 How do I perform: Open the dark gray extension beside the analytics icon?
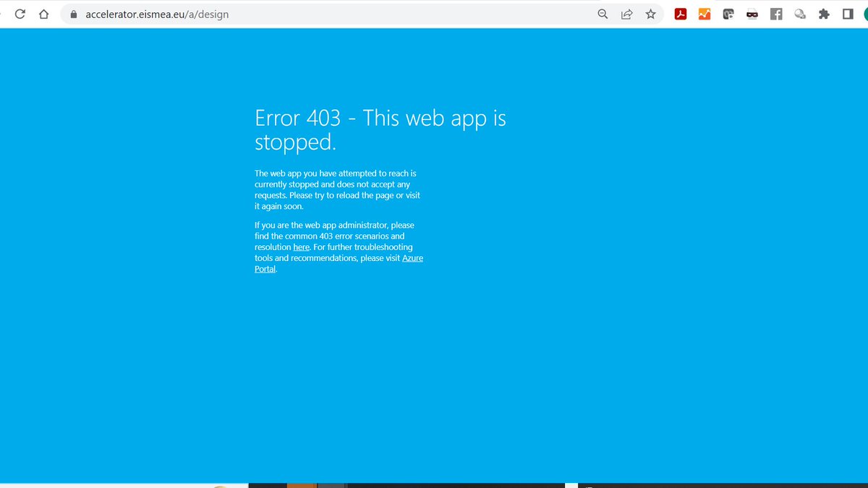728,14
